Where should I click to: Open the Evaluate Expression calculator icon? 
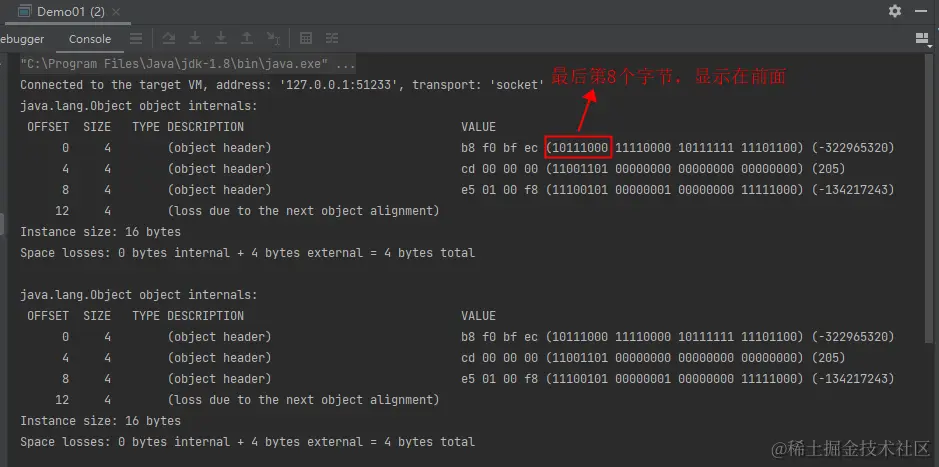(x=305, y=39)
